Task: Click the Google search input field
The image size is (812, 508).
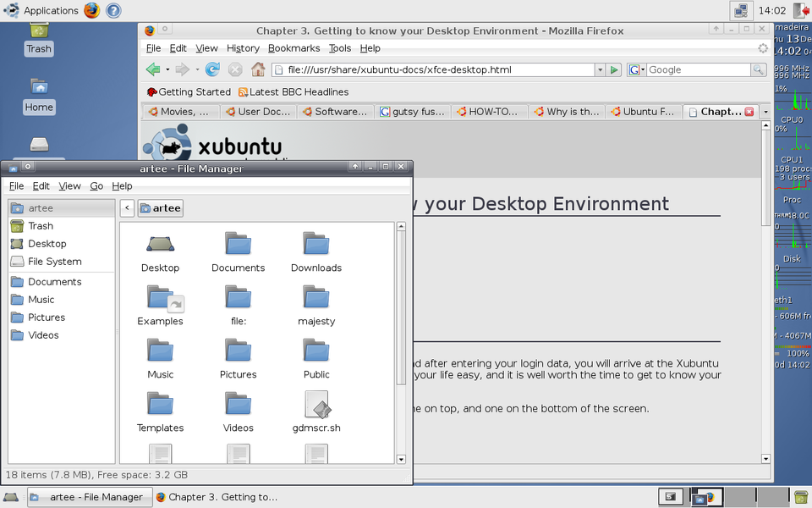Action: 699,69
